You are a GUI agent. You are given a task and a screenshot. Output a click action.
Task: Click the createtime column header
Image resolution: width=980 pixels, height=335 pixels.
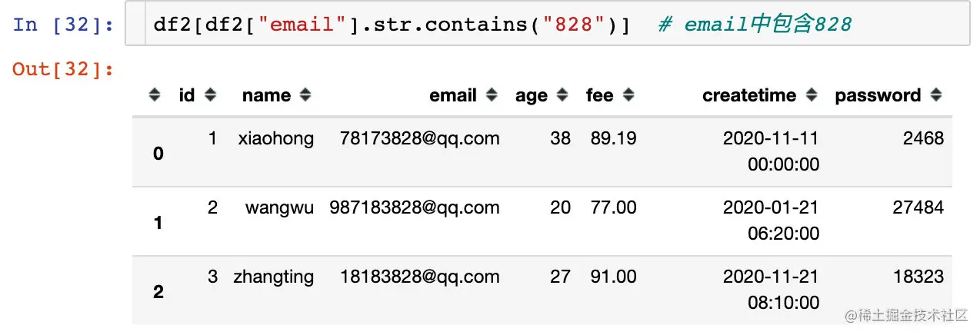(748, 95)
